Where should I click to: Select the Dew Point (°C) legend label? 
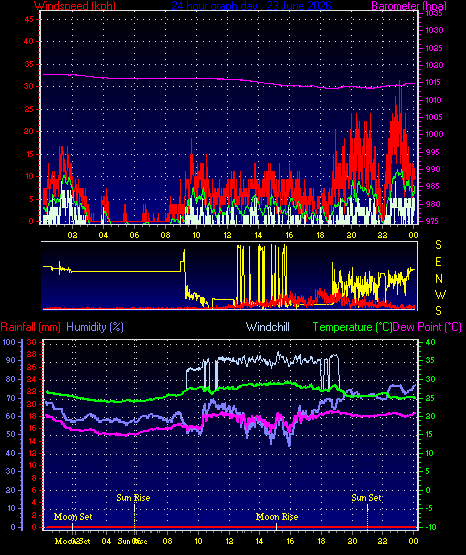tap(427, 327)
